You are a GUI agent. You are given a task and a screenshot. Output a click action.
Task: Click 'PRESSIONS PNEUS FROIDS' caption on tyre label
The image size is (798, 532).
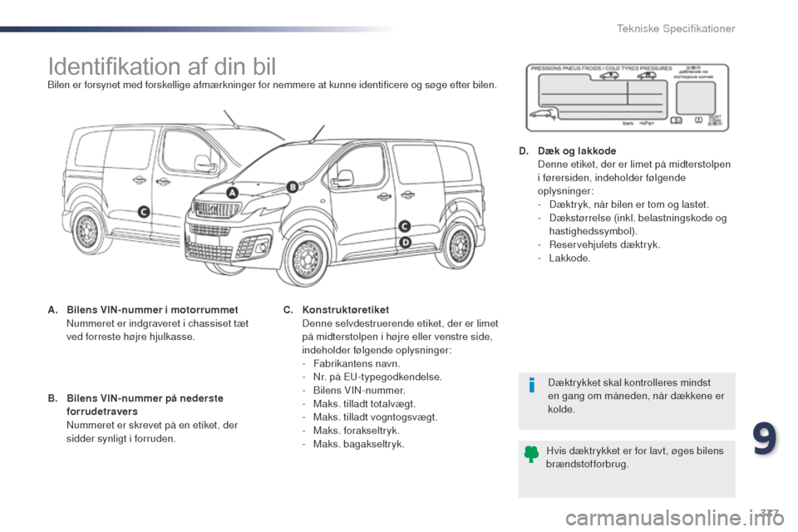click(564, 69)
